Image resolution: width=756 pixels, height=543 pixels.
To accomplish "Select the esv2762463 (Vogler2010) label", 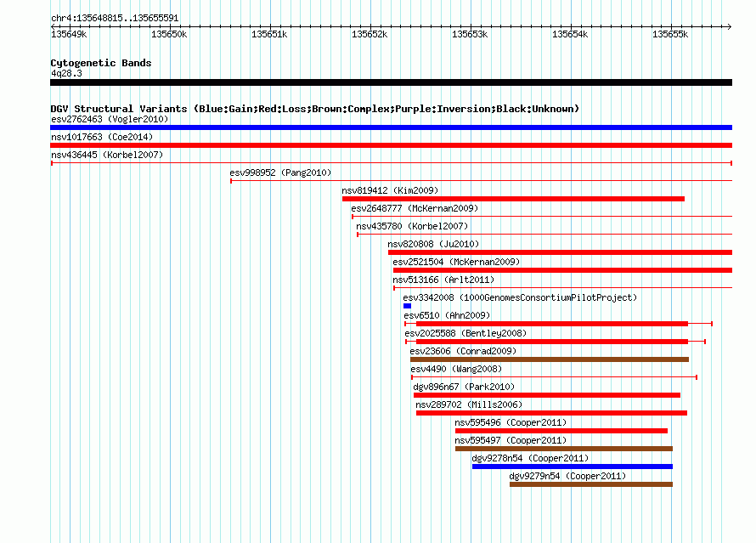I will 110,119.
